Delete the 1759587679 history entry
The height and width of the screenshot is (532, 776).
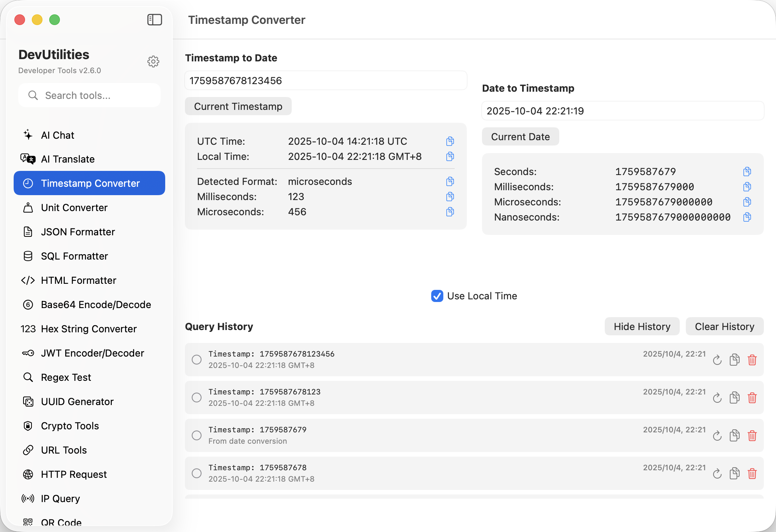(752, 435)
